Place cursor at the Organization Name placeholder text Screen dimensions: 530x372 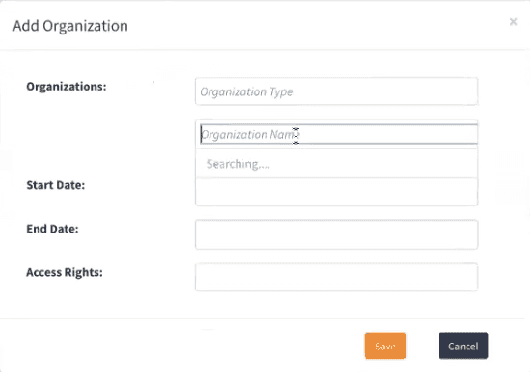coord(249,134)
